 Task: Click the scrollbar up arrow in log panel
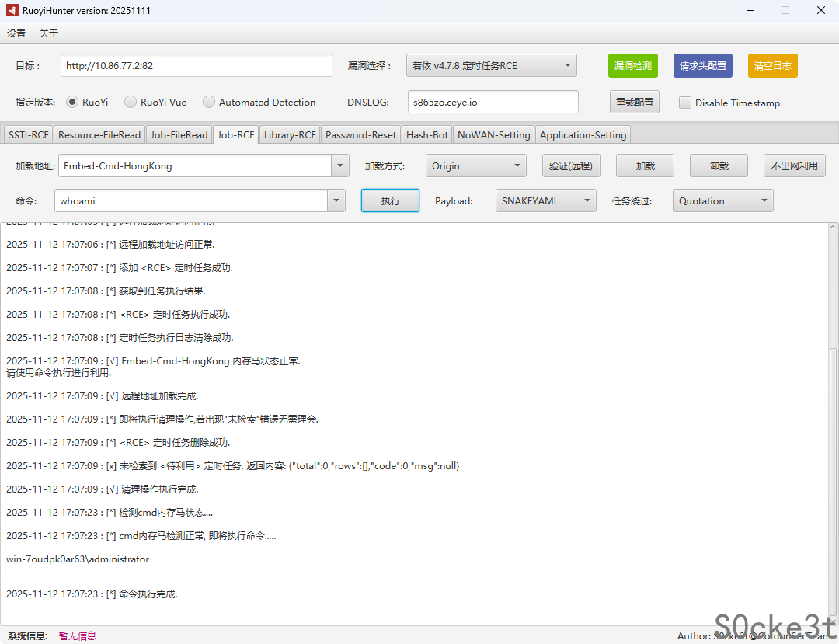click(x=833, y=228)
